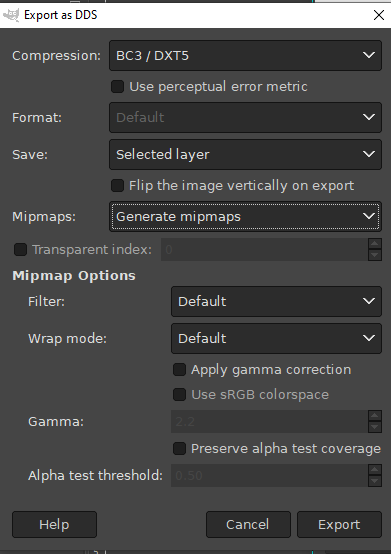Open the Compression dropdown showing BC3 / DXT5

click(x=245, y=55)
